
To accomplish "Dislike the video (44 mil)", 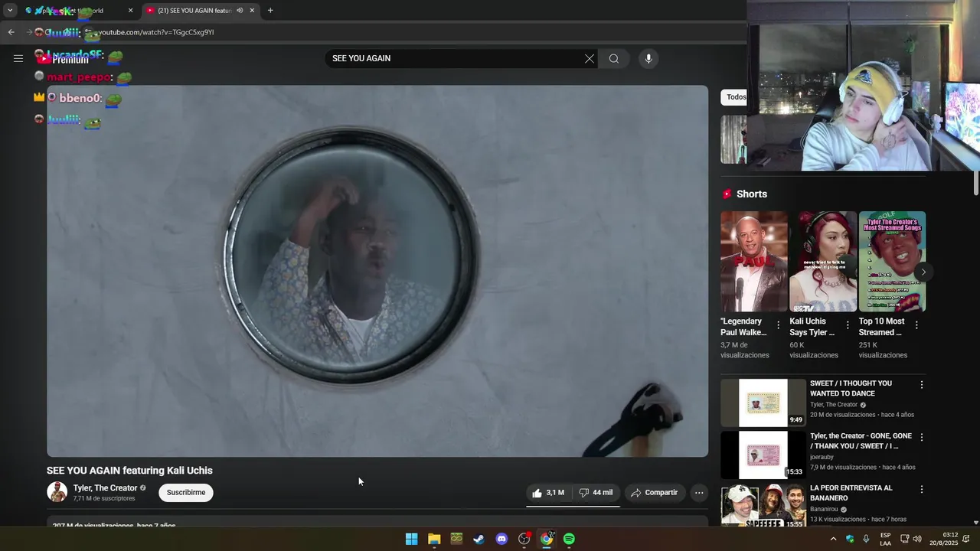I will coord(596,493).
